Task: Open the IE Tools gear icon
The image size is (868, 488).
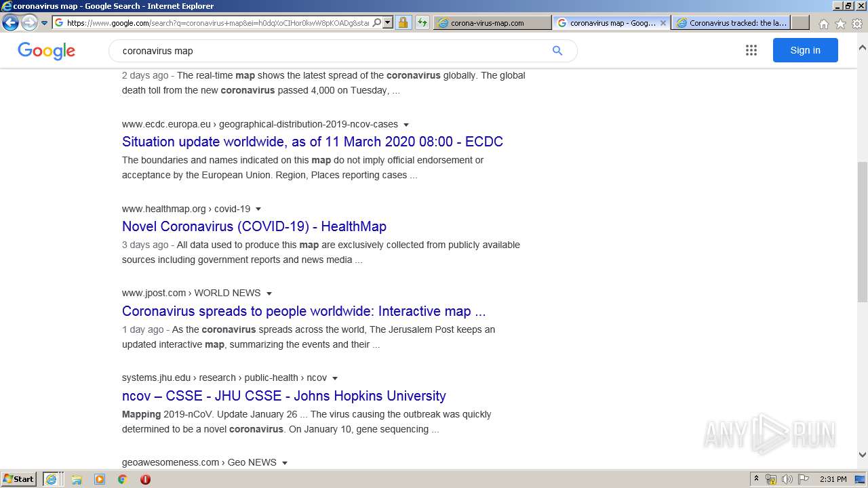Action: tap(857, 24)
